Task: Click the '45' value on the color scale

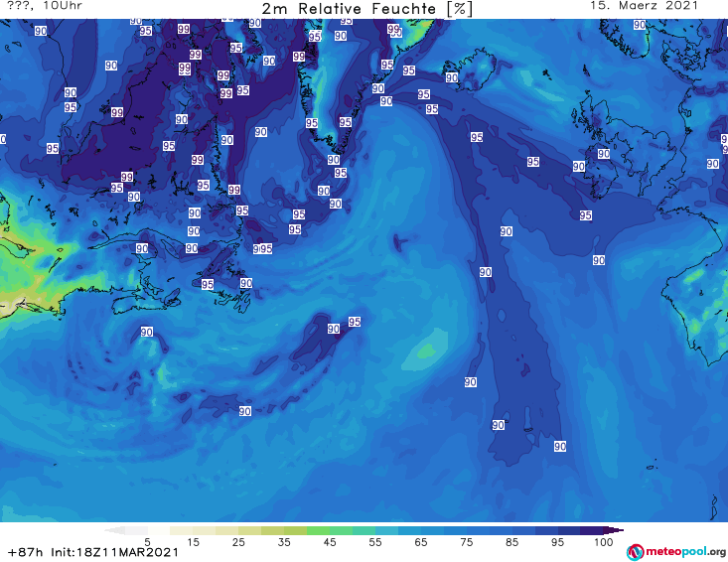Action: [x=330, y=542]
